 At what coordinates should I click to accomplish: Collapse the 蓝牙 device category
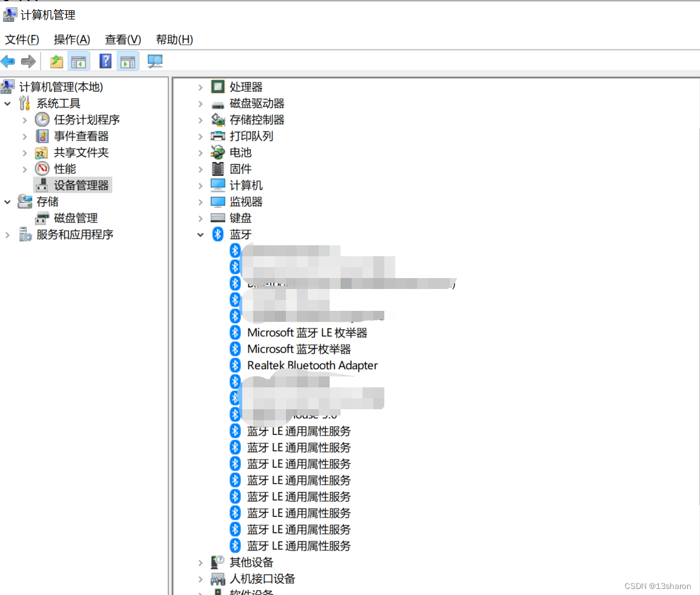click(200, 234)
